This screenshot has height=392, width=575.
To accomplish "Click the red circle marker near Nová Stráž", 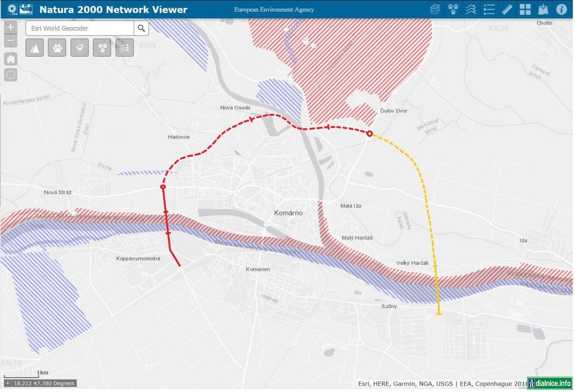I will point(163,187).
